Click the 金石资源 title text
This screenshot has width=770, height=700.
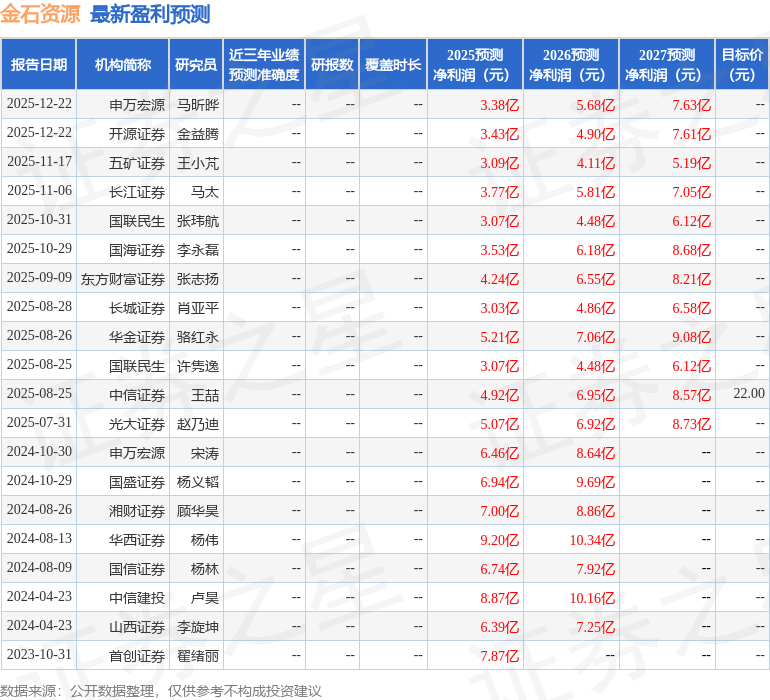point(40,14)
